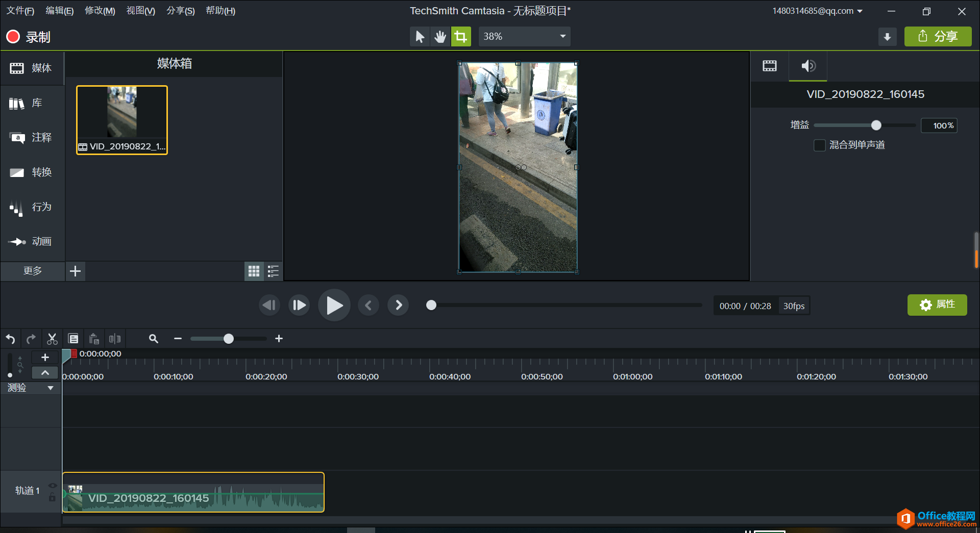The height and width of the screenshot is (533, 980).
Task: Switch media bin to thumbnail grid view
Action: pos(254,271)
